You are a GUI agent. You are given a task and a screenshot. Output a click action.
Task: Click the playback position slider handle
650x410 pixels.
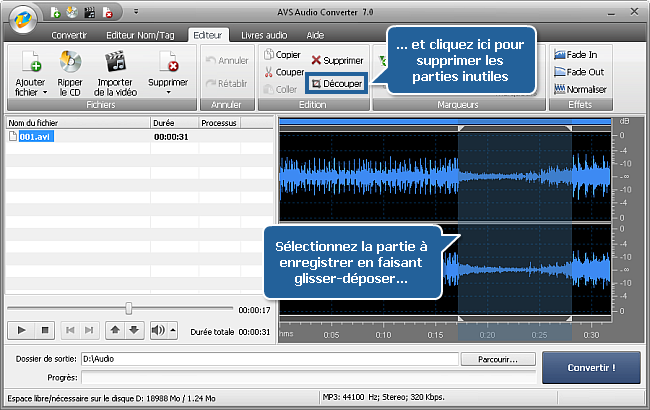click(128, 308)
